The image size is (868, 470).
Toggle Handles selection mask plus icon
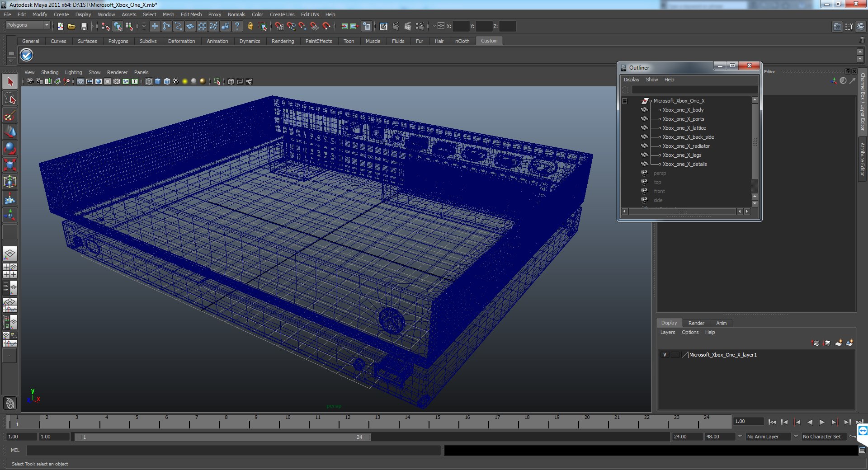155,26
